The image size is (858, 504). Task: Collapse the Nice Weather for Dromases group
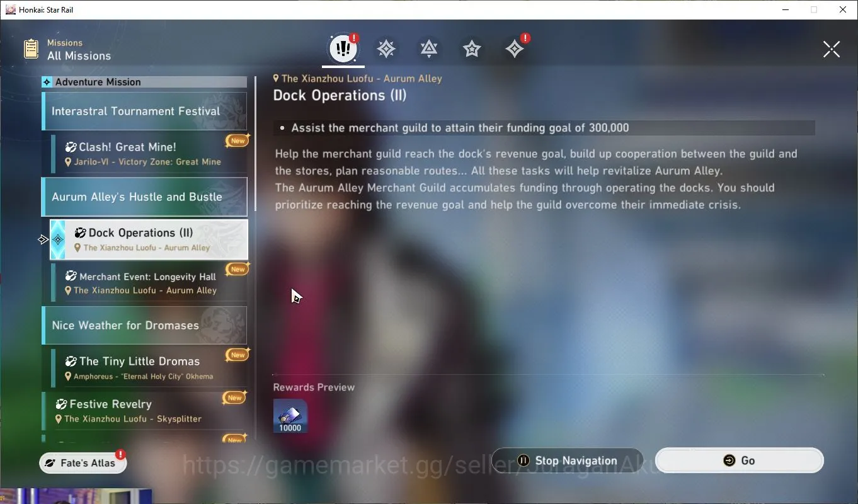click(x=144, y=326)
